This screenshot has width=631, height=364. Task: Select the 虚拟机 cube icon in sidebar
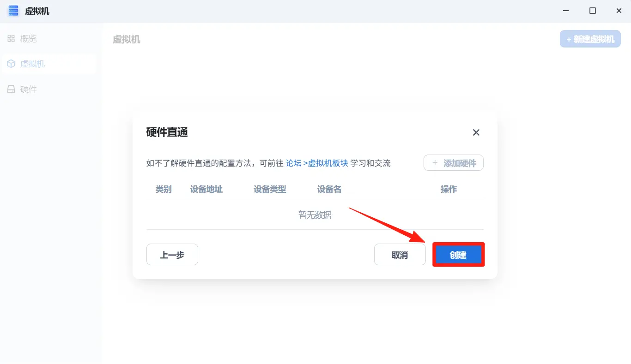[x=11, y=64]
